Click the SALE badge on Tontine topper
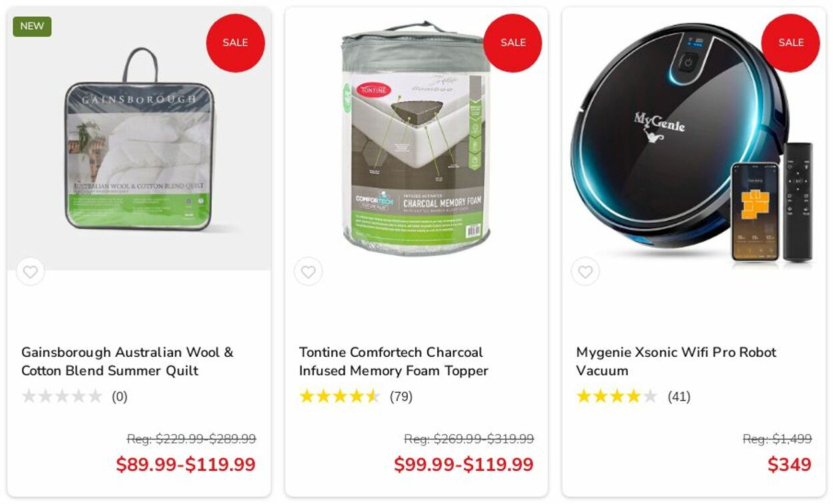Viewport: 833px width, 504px height. point(512,43)
